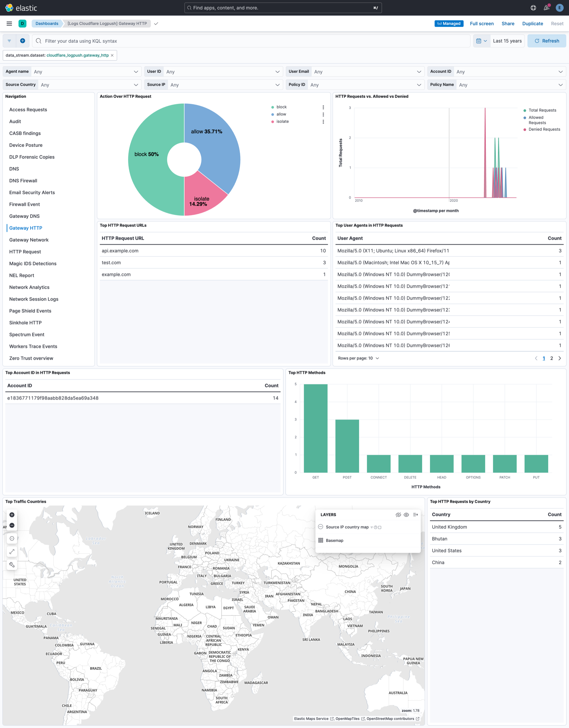Click the Elastic logo
This screenshot has width=569, height=728.
[x=21, y=8]
